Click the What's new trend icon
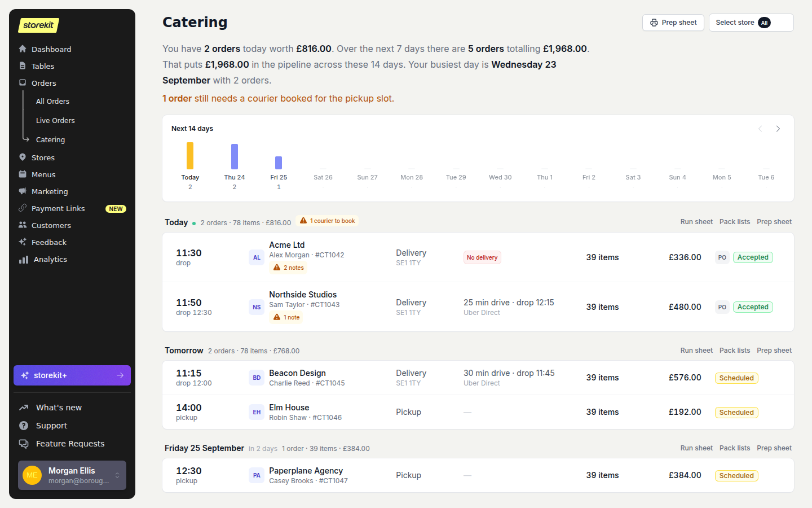812x508 pixels. [24, 408]
